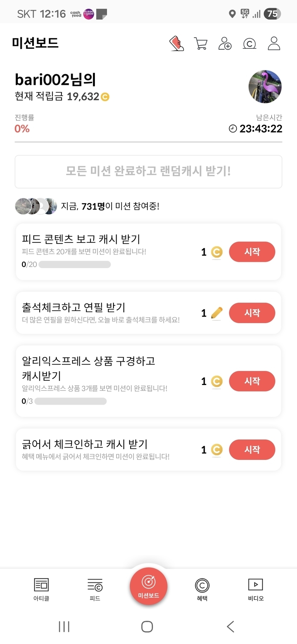Select the 미션보드 center tab

pyautogui.click(x=148, y=586)
